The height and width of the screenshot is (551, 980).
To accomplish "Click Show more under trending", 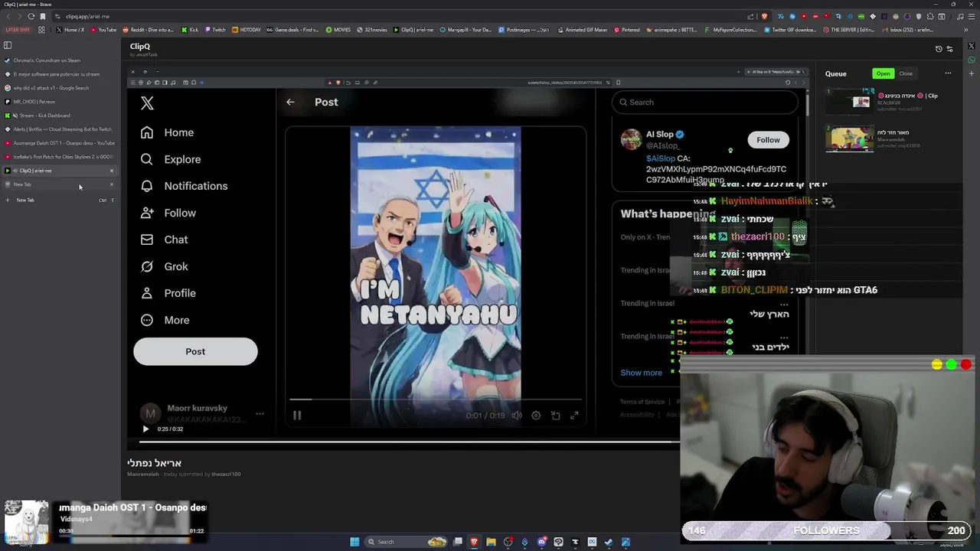I will (x=641, y=373).
